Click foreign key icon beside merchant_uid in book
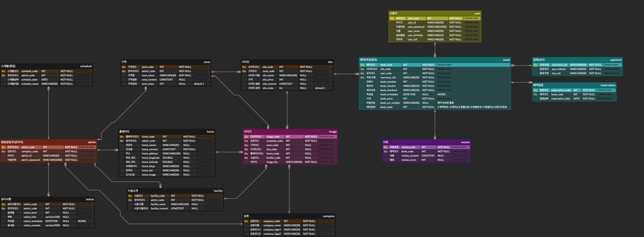Screen dimensions: 644x237 click(x=362, y=78)
